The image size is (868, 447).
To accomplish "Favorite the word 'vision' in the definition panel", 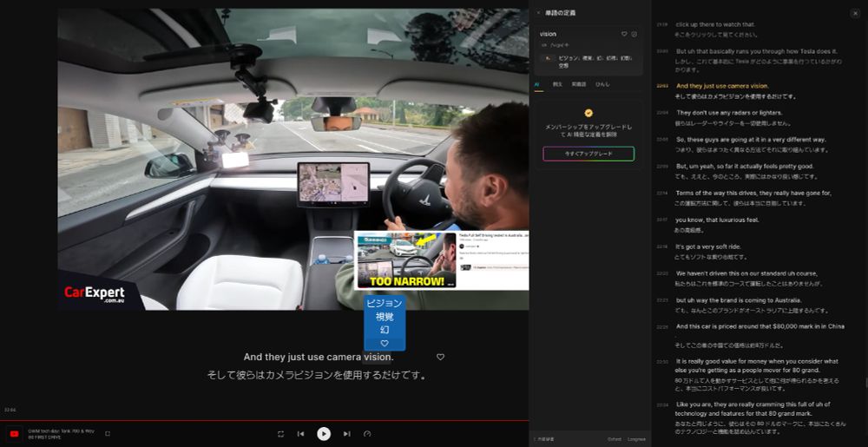I will click(x=624, y=34).
